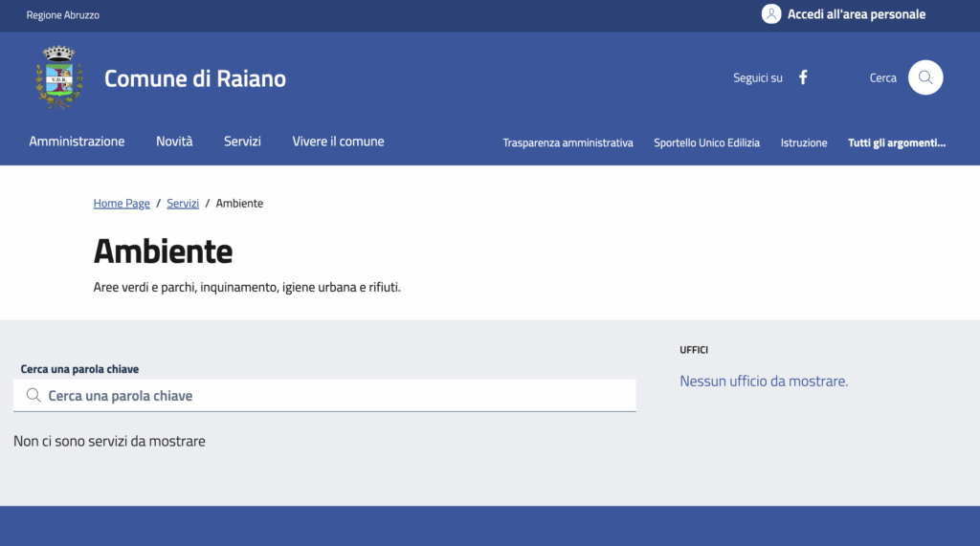
Task: Click the magnifier icon in keyword field
Action: [33, 395]
